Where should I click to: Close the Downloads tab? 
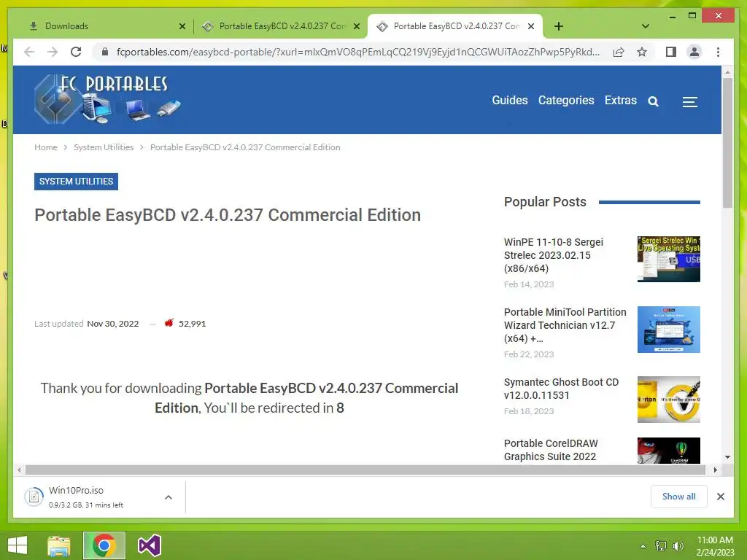182,26
